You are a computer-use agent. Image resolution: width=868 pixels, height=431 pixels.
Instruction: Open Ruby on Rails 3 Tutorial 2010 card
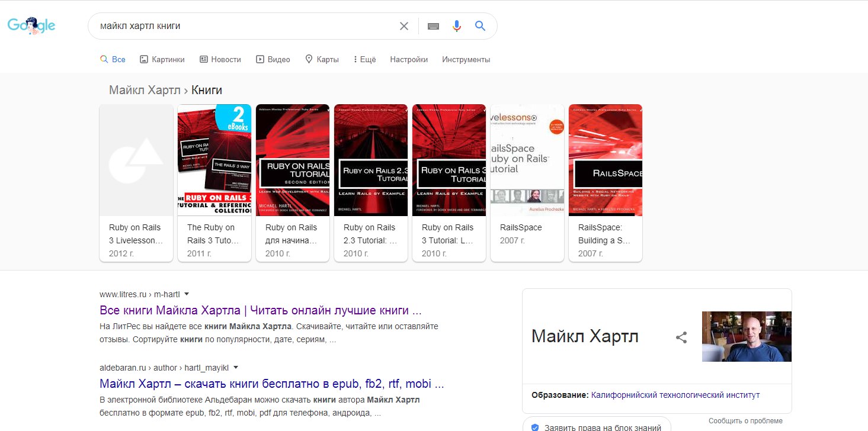[449, 183]
